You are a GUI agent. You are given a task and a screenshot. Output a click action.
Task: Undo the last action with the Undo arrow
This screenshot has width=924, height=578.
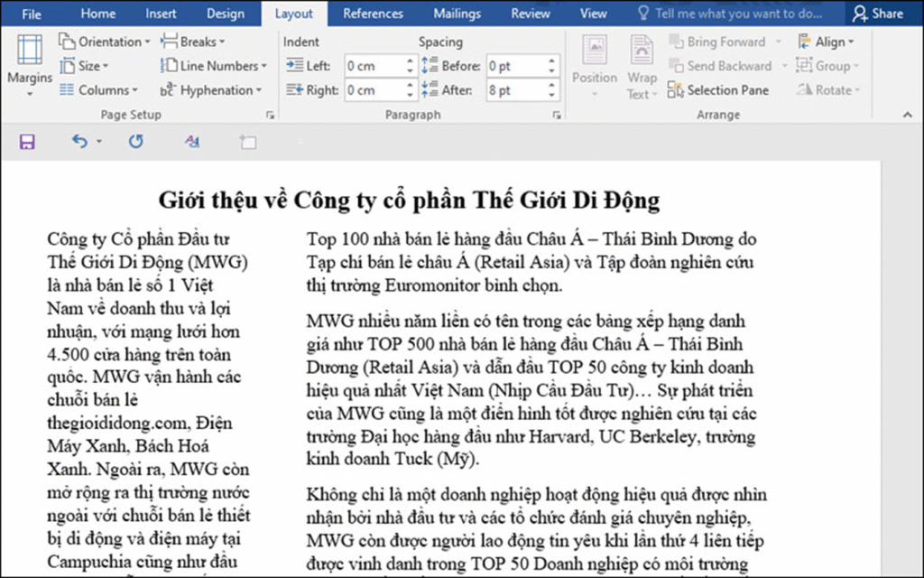(79, 142)
